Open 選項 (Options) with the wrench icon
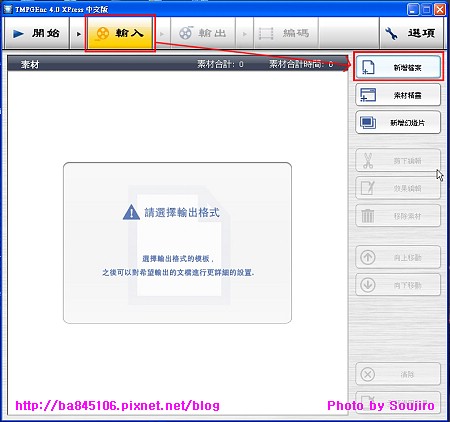Viewport: 450px width, 422px height. point(411,33)
